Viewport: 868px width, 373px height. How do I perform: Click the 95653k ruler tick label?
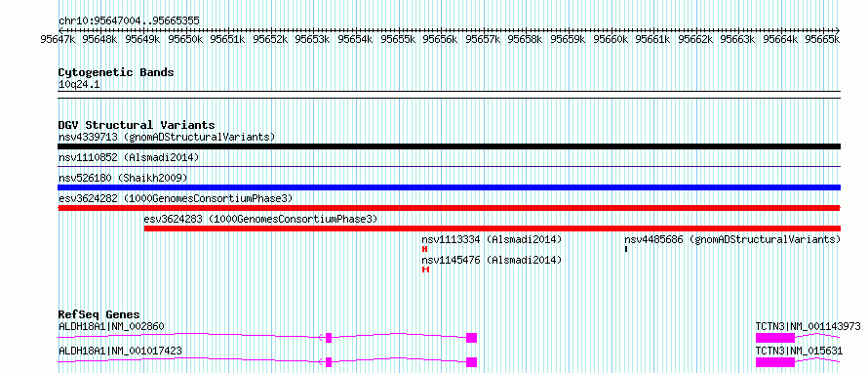314,39
